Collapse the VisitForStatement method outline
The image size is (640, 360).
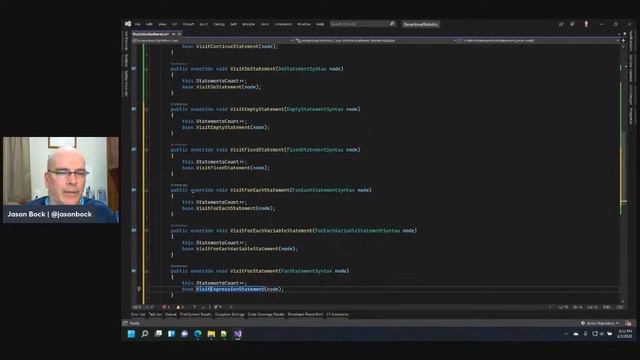pos(147,271)
